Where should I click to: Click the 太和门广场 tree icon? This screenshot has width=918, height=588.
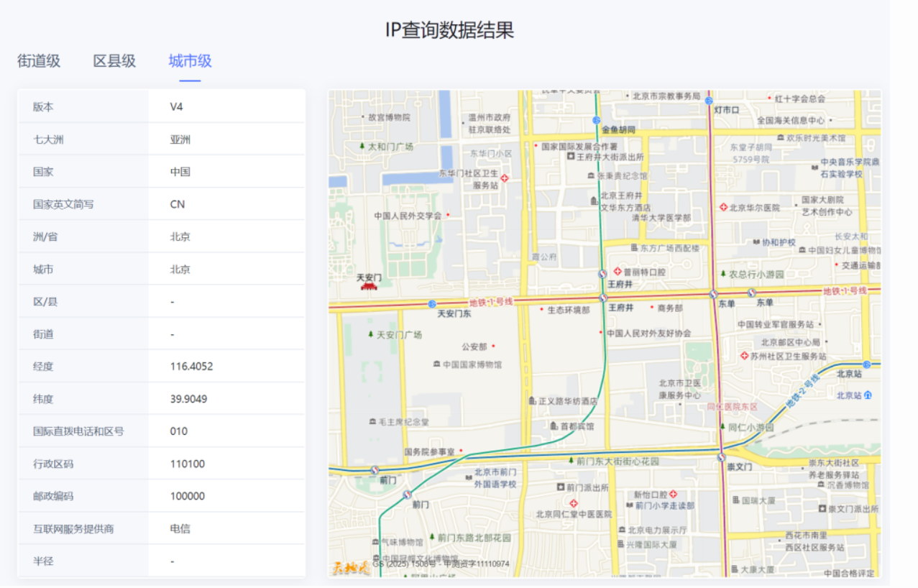[362, 146]
